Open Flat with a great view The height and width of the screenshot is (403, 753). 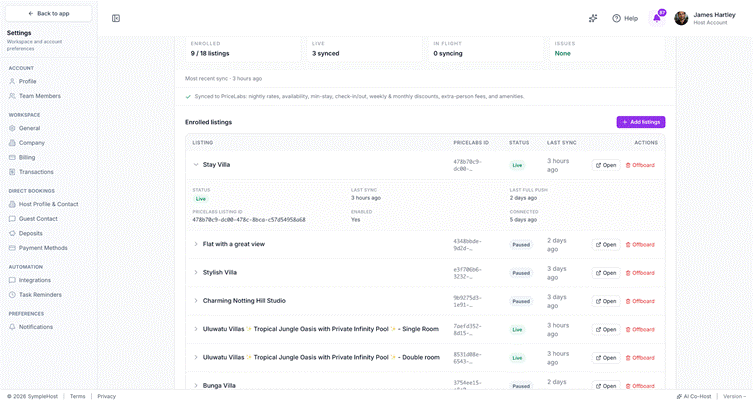(606, 244)
